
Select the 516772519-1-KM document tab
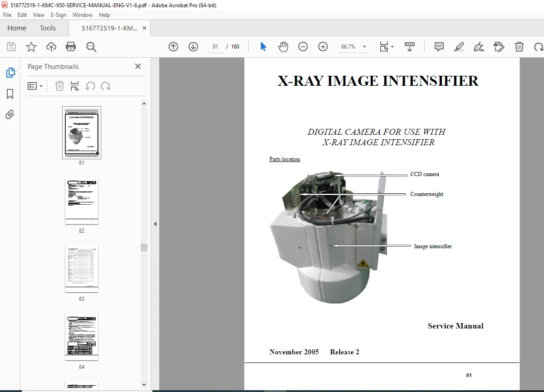point(109,28)
